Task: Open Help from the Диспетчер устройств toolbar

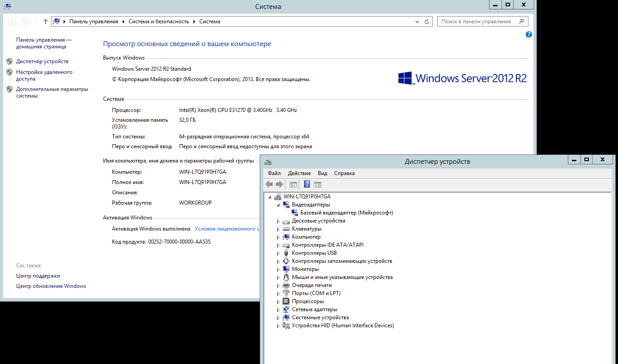Action: pos(307,184)
